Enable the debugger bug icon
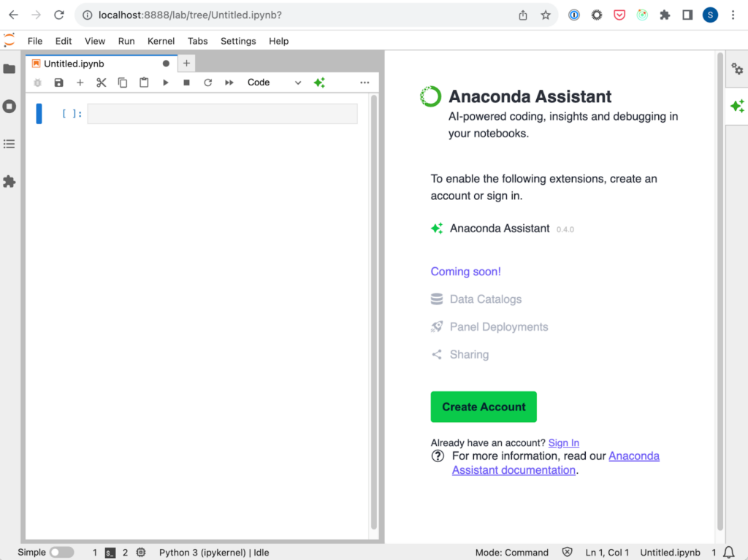 coord(38,83)
